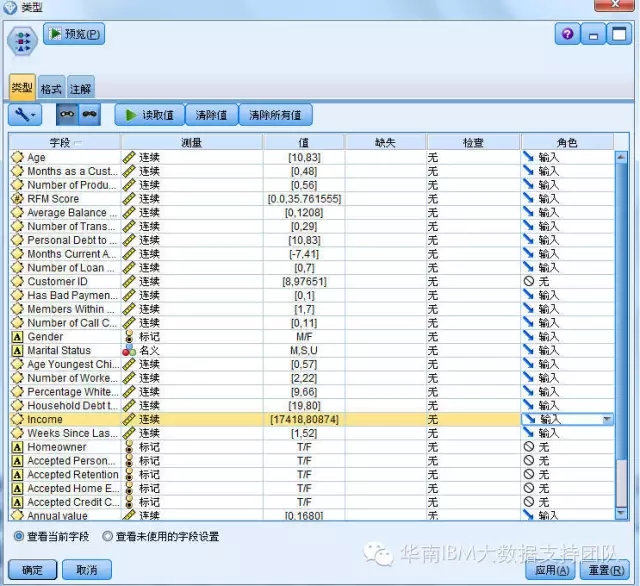Toggle the dark sunglasses view icon
This screenshot has width=640, height=586.
(x=89, y=115)
